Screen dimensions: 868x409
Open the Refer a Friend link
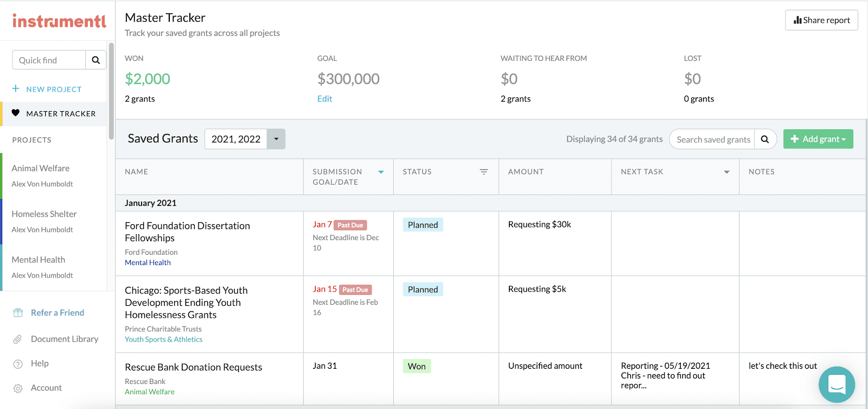click(58, 313)
